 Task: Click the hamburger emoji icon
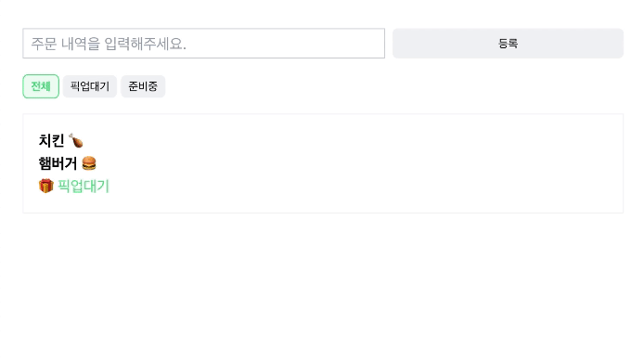coord(89,163)
